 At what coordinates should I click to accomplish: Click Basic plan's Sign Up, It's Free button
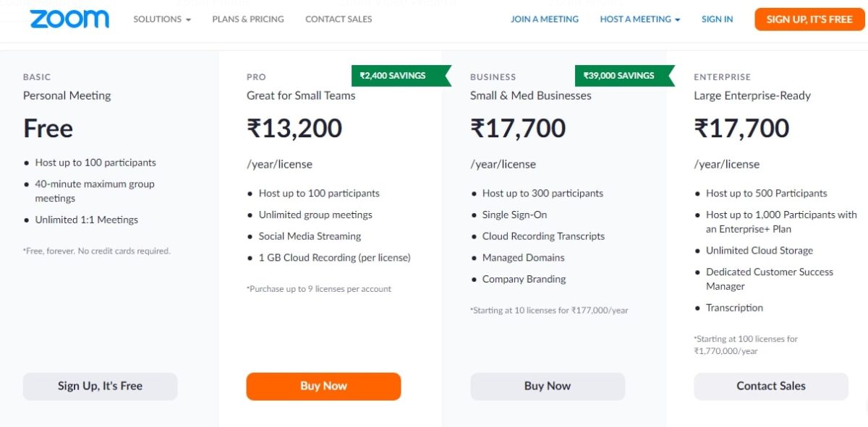pos(100,386)
